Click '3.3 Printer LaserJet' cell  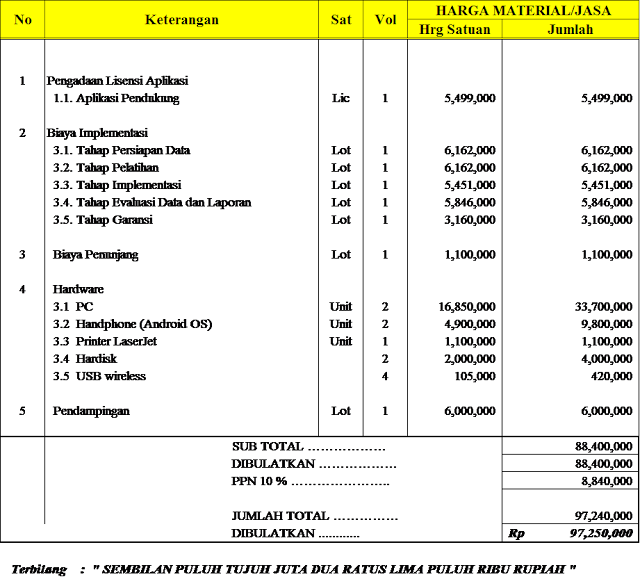(x=105, y=342)
